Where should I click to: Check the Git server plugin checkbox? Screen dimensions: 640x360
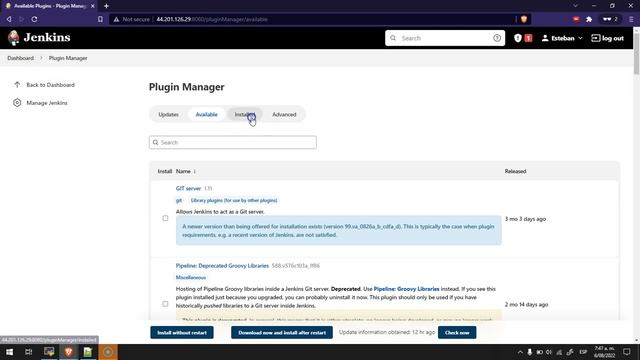click(x=165, y=218)
